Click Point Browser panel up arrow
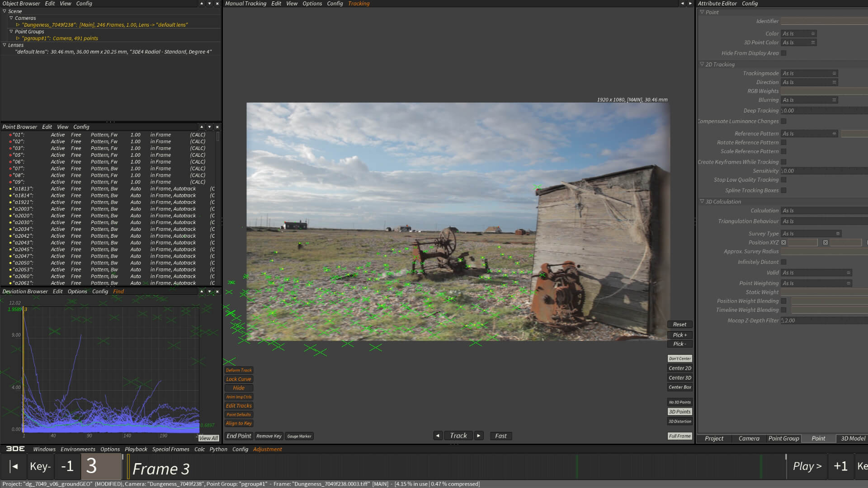This screenshot has height=488, width=868. [x=202, y=127]
